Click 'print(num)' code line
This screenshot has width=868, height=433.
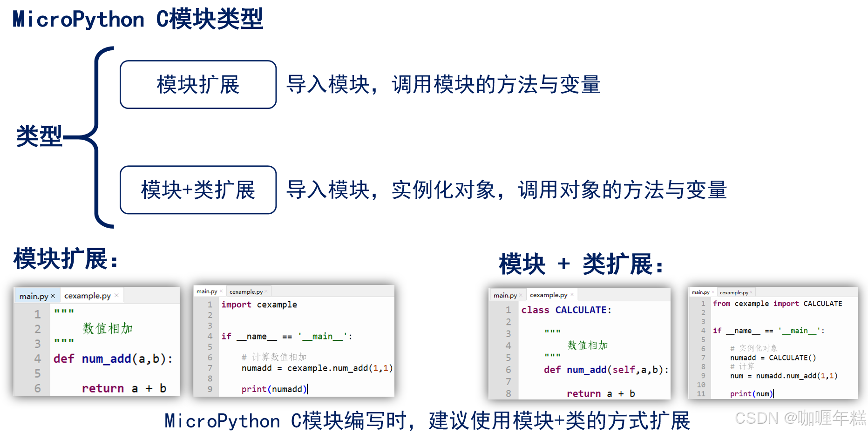(x=752, y=393)
